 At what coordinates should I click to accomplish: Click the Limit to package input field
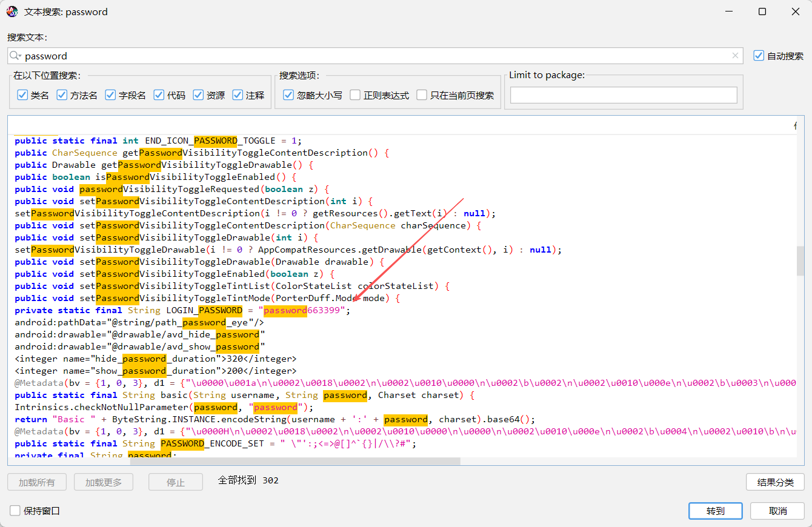(624, 95)
